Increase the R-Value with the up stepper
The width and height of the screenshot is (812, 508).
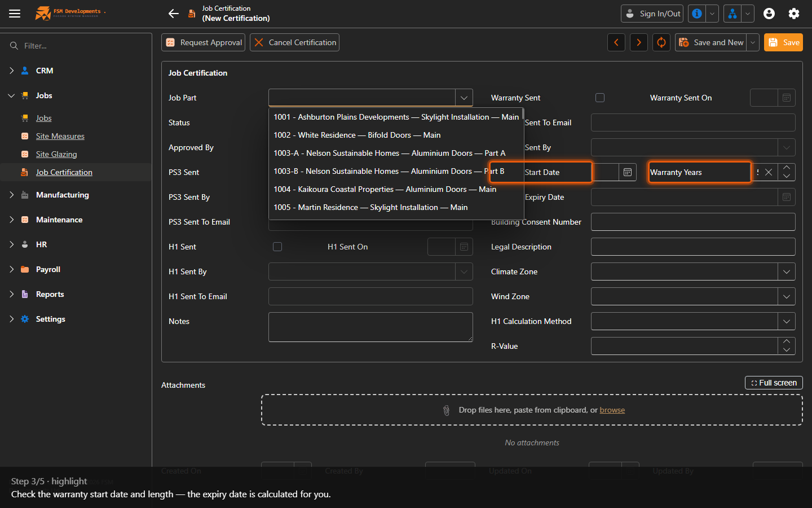787,341
